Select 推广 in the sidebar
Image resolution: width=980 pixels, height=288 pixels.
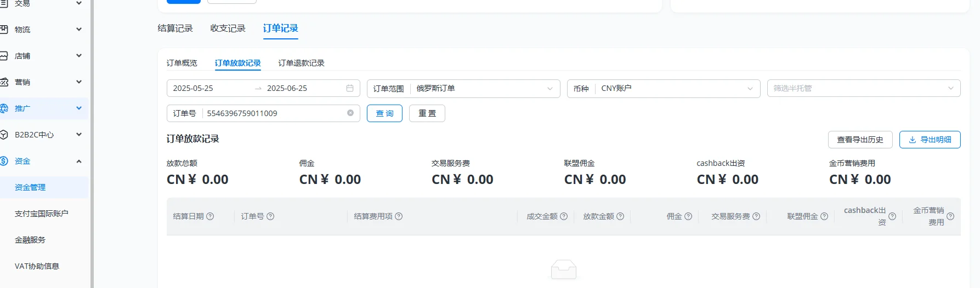point(44,108)
